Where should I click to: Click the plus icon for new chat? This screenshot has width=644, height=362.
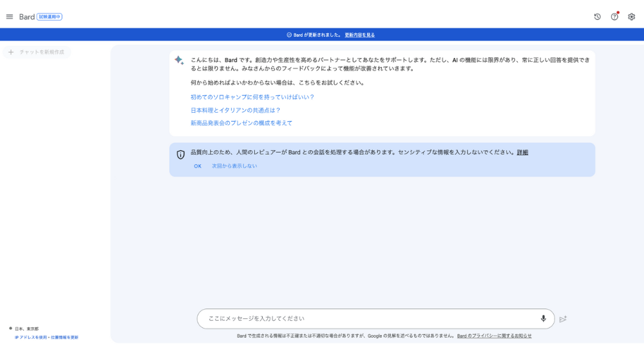coord(11,52)
